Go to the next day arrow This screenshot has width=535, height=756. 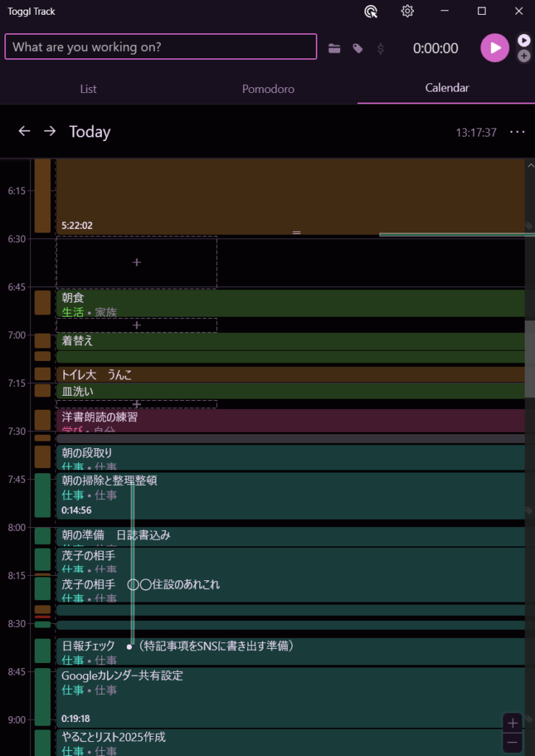coord(49,131)
